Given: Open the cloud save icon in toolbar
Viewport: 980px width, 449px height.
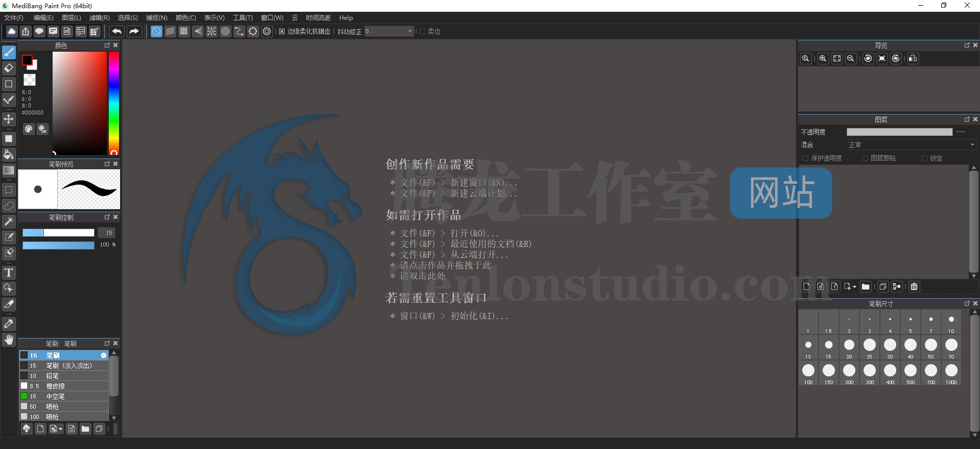Looking at the screenshot, I should tap(12, 31).
